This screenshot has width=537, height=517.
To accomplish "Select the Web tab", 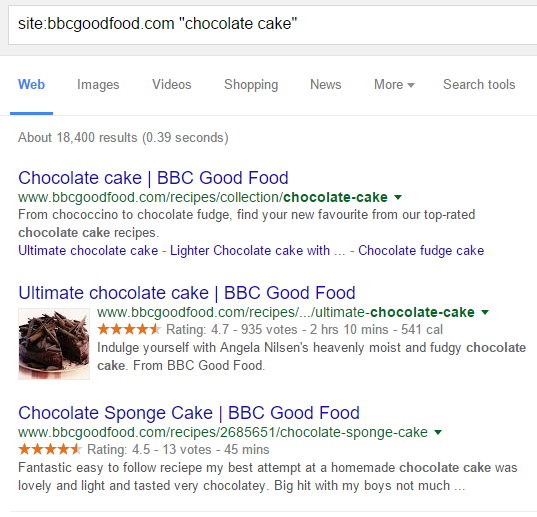I will tap(32, 85).
